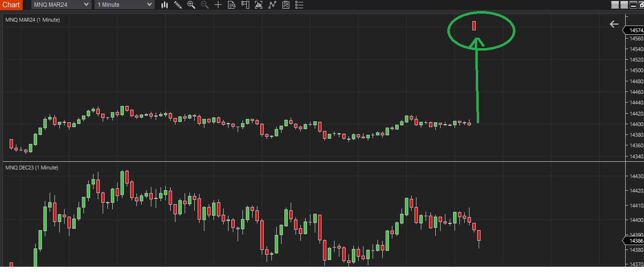Image resolution: width=644 pixels, height=273 pixels.
Task: Expand the 1 Minute interval dropdown
Action: 124,5
